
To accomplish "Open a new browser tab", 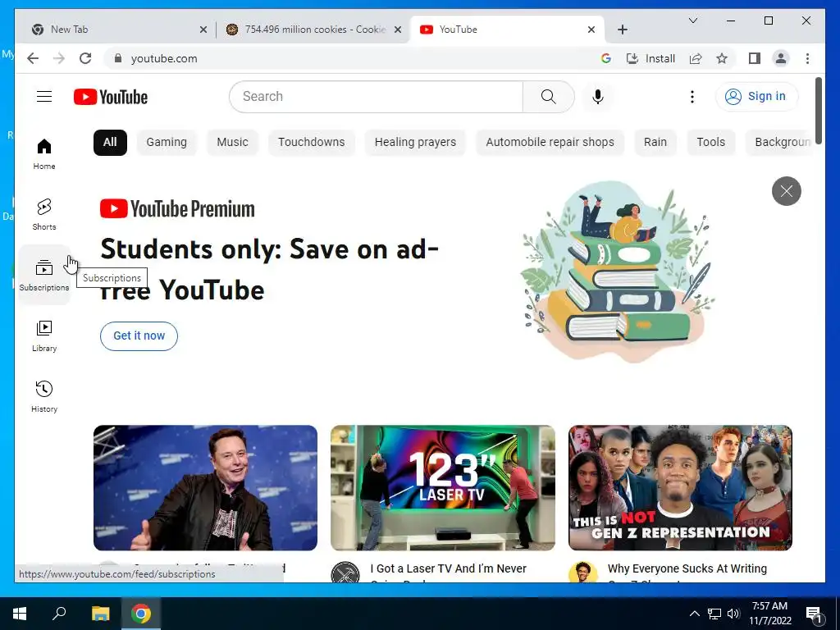I will pos(622,30).
